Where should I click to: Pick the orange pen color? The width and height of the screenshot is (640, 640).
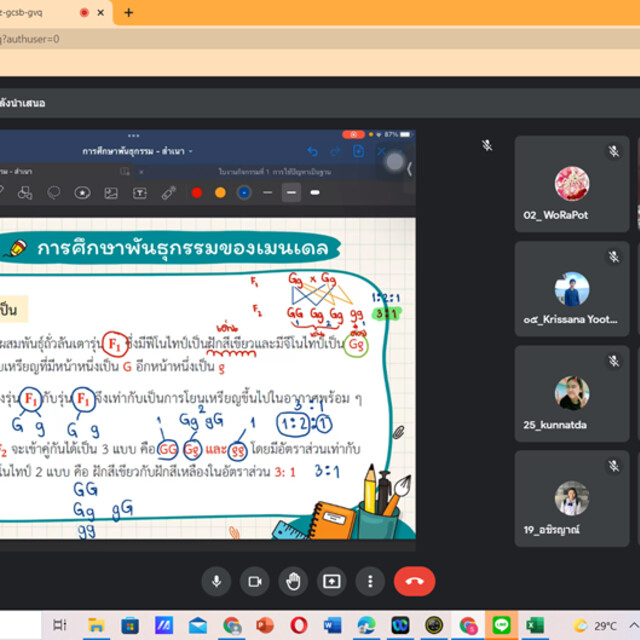(220, 192)
